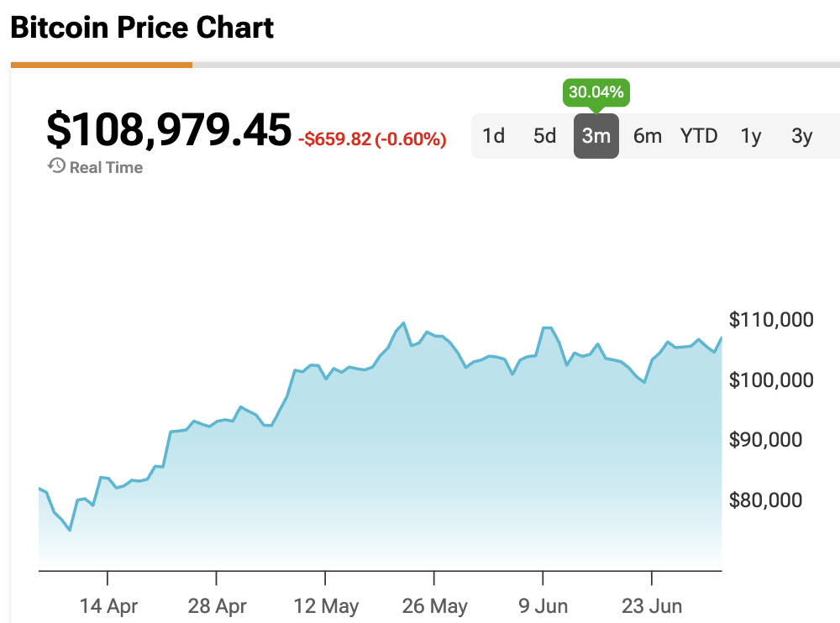840x623 pixels.
Task: Click the 23 Jun date marker
Action: (652, 605)
